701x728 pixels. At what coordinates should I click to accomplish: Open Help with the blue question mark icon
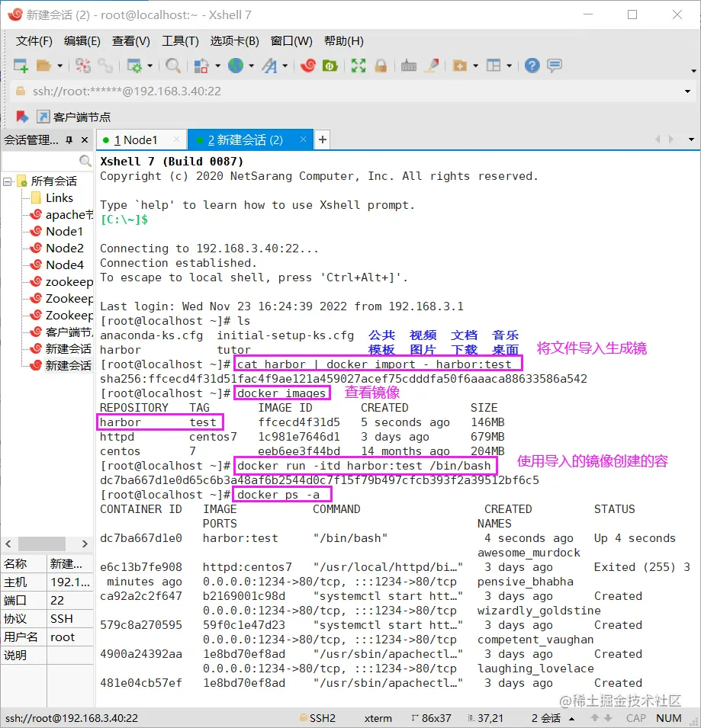532,66
